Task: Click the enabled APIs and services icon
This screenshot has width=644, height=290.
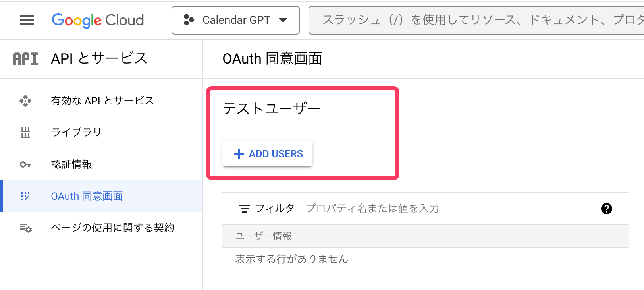Action: [25, 101]
